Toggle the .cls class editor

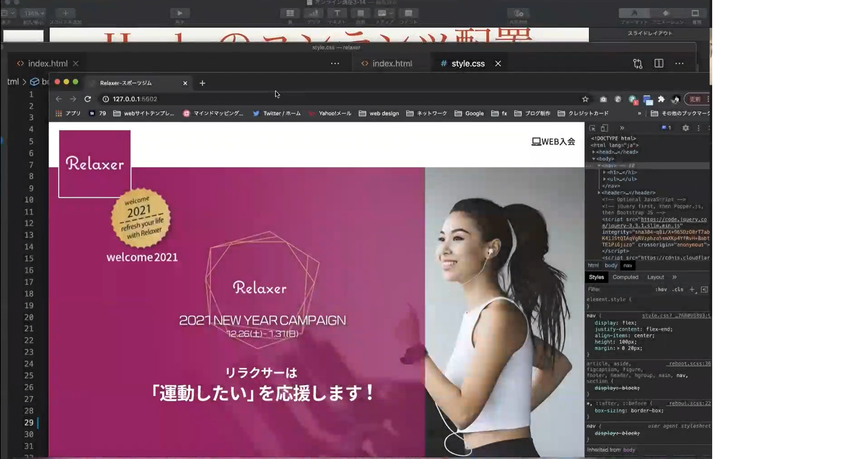coord(678,289)
